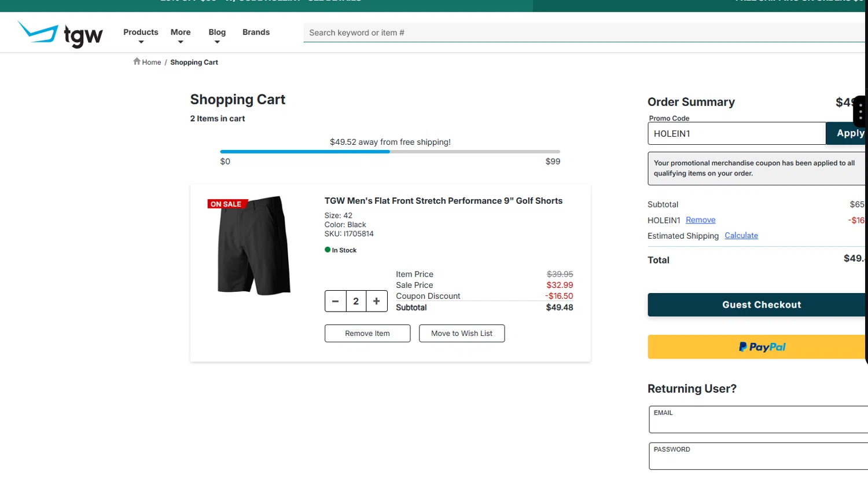Decrease shorts quantity with minus button
868x479 pixels.
click(335, 301)
